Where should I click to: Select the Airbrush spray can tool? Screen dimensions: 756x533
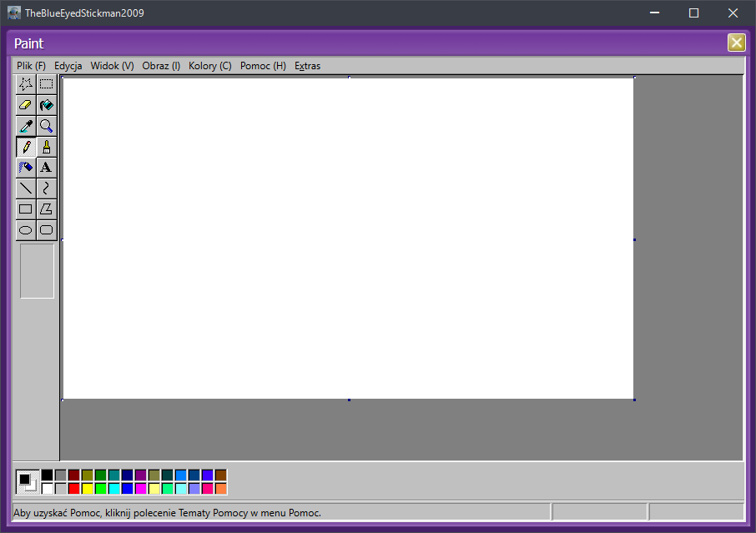click(26, 168)
